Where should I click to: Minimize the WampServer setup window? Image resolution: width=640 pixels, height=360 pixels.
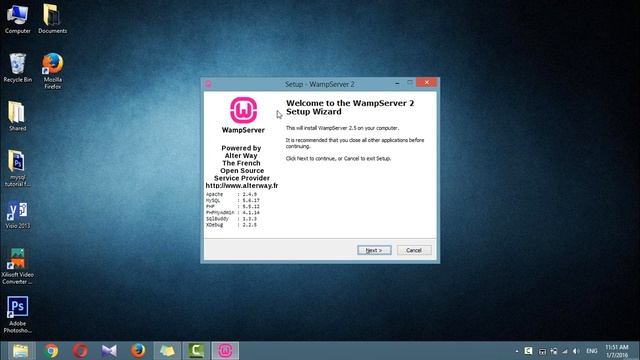397,83
